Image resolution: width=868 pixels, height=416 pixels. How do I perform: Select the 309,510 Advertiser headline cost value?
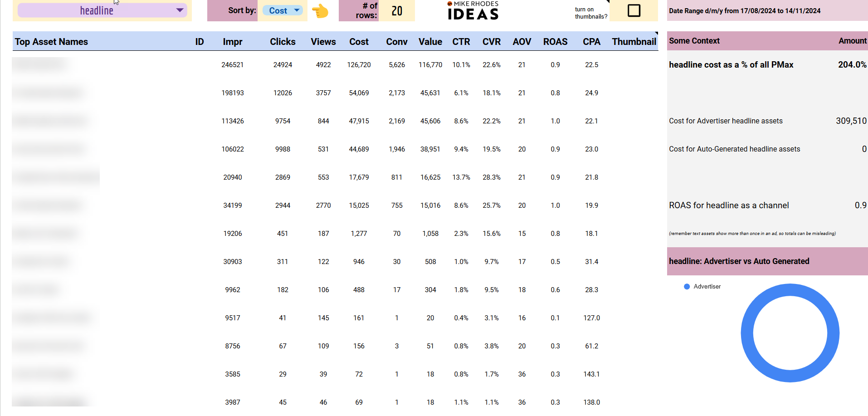[x=851, y=121]
